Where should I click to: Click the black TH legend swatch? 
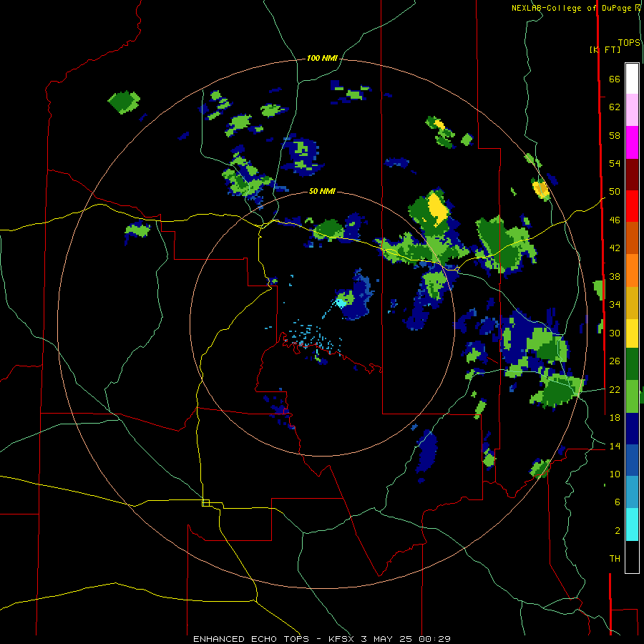coord(632,557)
